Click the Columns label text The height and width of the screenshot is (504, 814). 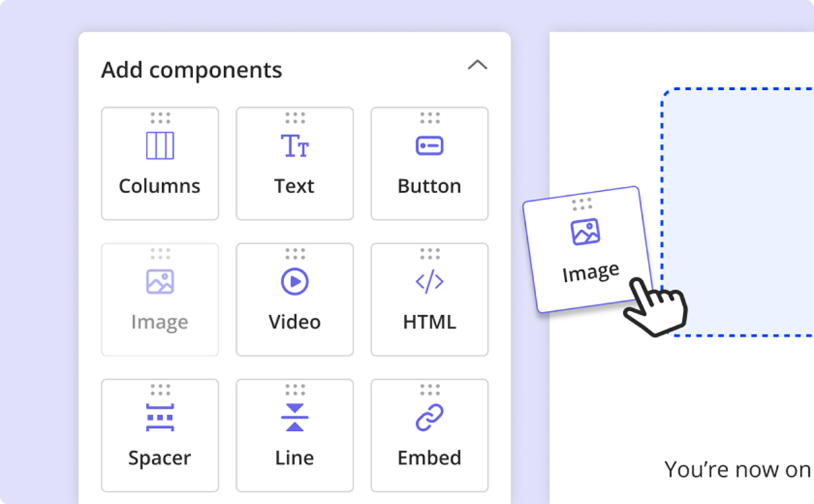coord(160,186)
